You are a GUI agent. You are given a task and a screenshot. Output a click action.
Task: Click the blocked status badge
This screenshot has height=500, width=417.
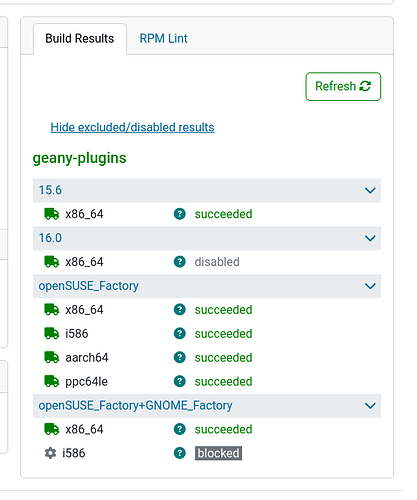point(218,453)
